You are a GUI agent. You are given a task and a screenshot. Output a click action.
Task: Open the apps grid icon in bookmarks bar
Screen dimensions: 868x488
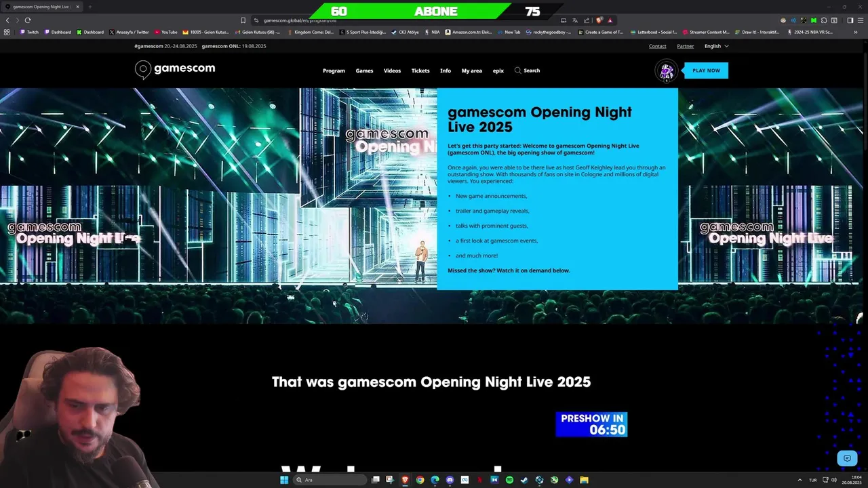coord(7,32)
